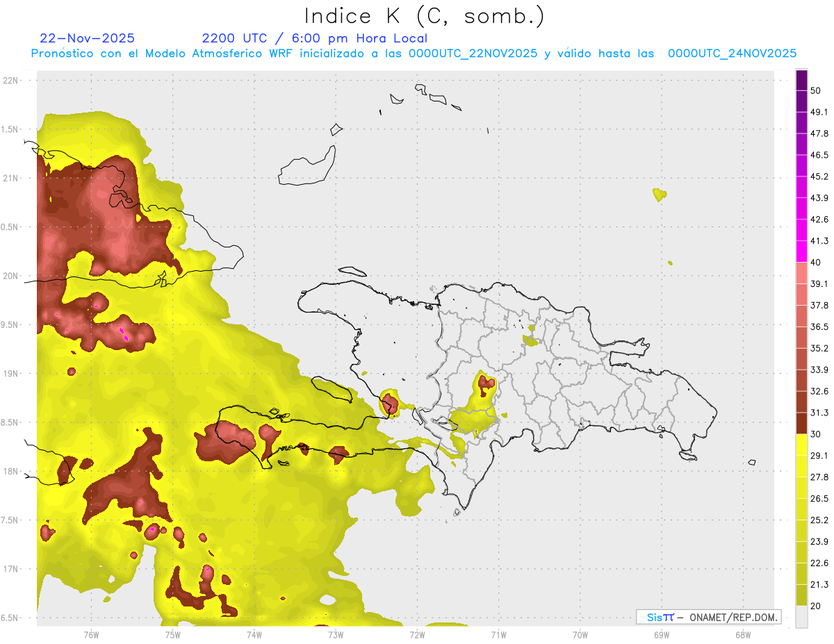Pick the brown swatch between 33.9 and 35.2

click(x=801, y=359)
